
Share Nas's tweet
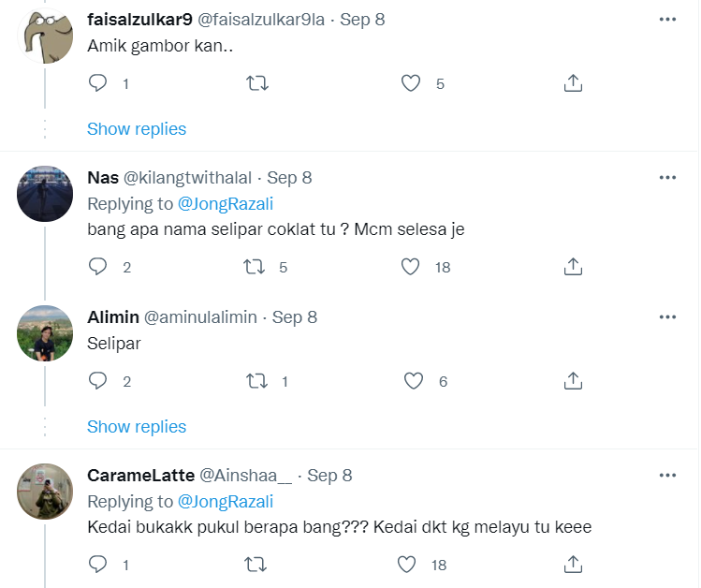click(x=574, y=267)
